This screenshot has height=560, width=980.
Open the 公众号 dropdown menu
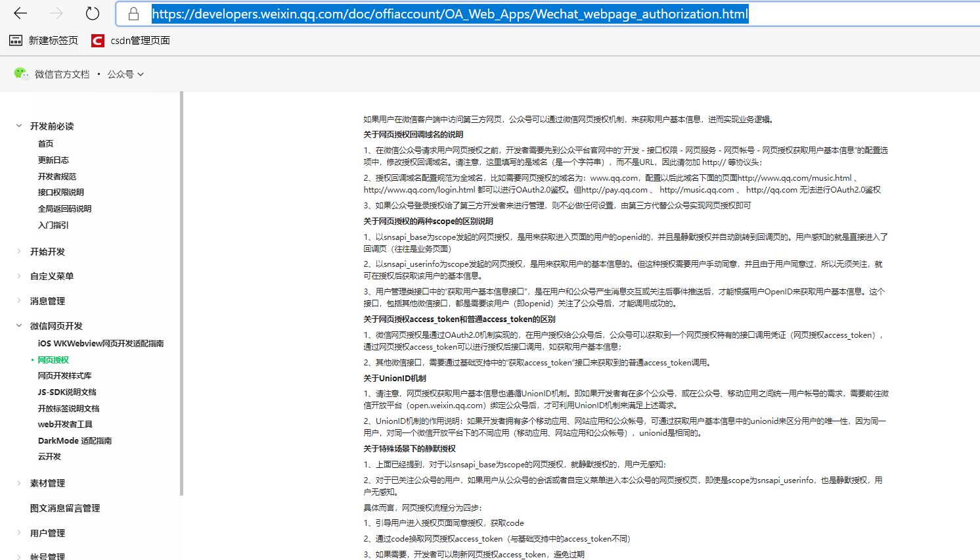[x=125, y=74]
